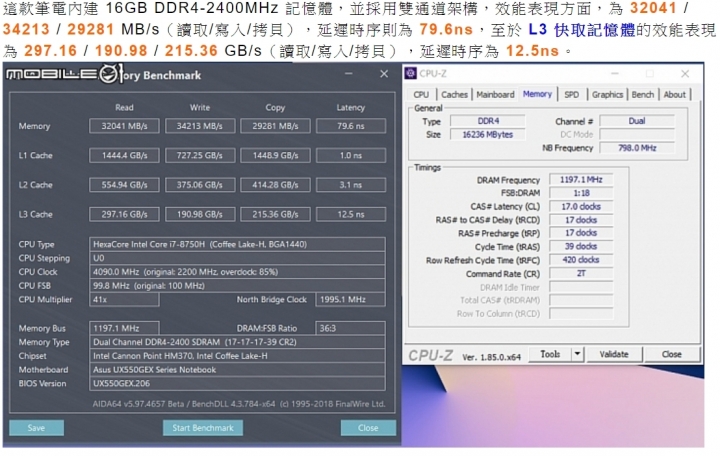The height and width of the screenshot is (456, 720).
Task: Click the L3 Cache Latency value 12.5 ns
Action: [x=351, y=214]
